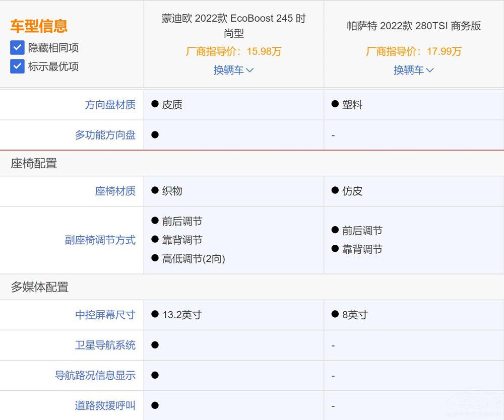This screenshot has width=504, height=420.
Task: Toggle the 标示最优项 checkbox
Action: [x=18, y=66]
